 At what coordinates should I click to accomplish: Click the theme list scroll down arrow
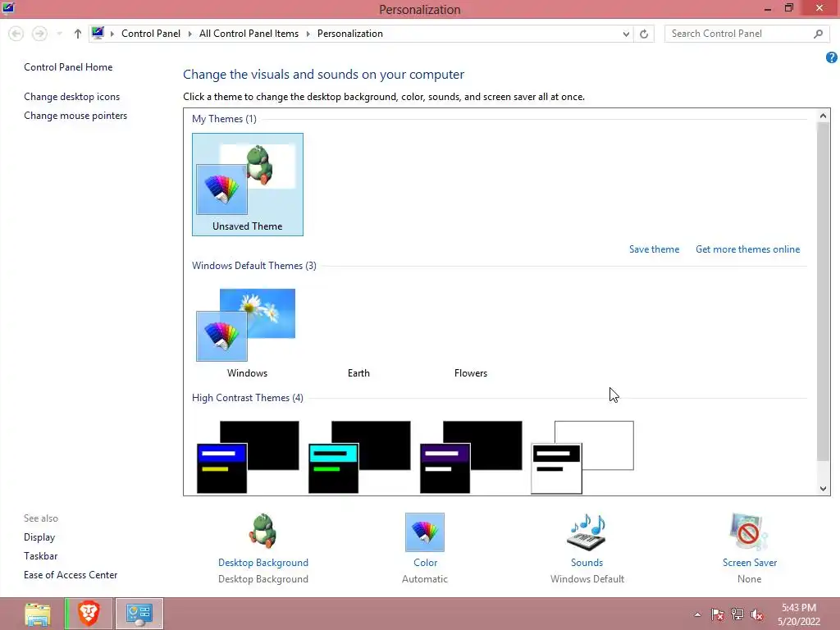pyautogui.click(x=823, y=488)
